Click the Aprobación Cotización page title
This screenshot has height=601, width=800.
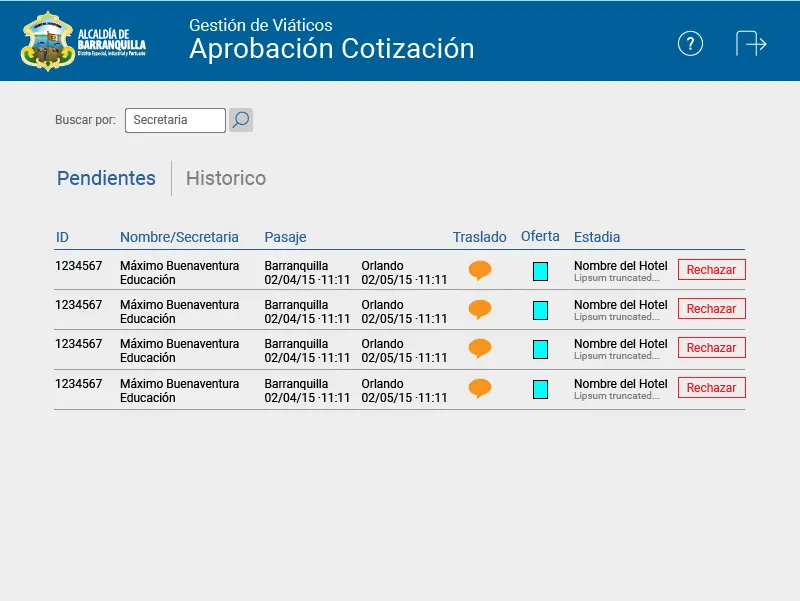pos(332,49)
